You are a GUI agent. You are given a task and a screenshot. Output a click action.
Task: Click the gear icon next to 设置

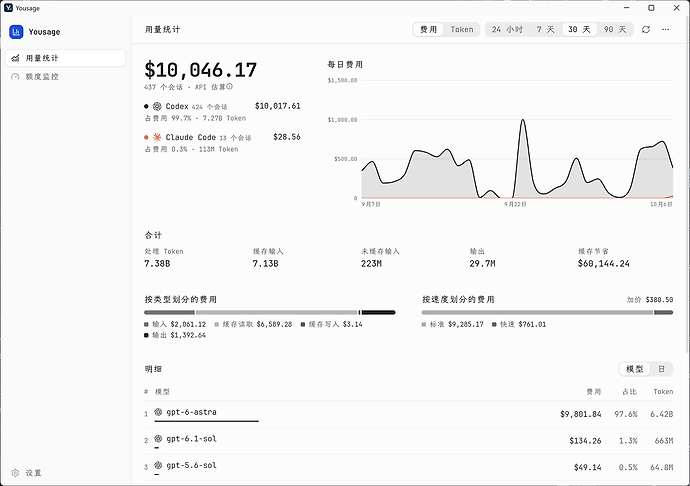pyautogui.click(x=15, y=473)
